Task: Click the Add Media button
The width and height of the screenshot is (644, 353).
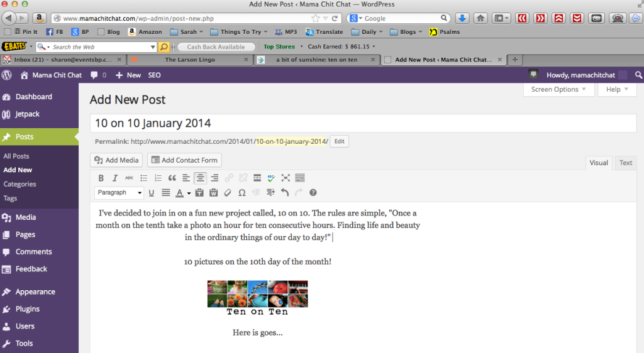Action: (117, 160)
